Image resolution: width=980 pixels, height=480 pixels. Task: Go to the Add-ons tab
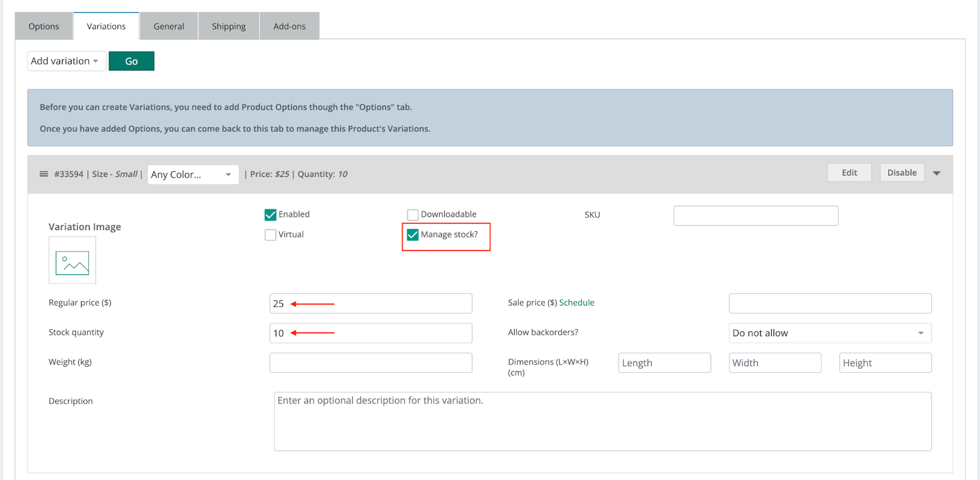point(289,26)
